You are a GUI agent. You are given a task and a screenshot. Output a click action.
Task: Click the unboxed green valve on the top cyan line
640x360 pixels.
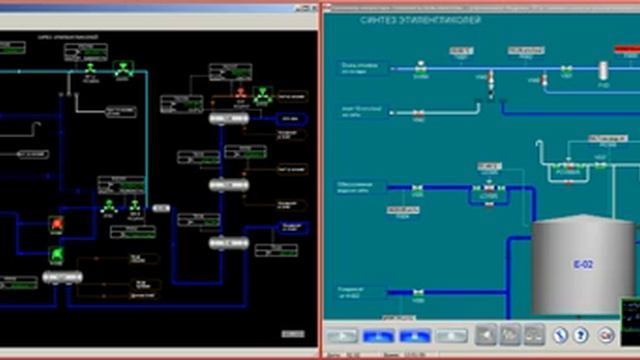[x=90, y=68]
